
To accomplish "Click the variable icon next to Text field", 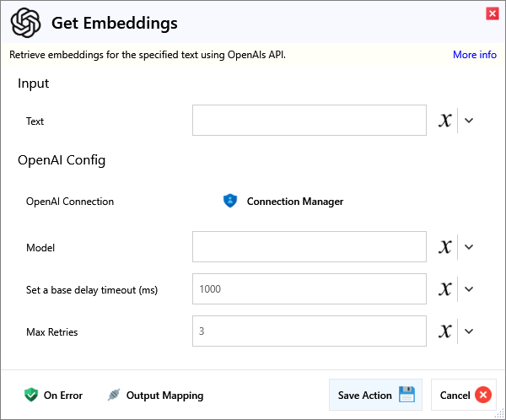I will pos(445,121).
